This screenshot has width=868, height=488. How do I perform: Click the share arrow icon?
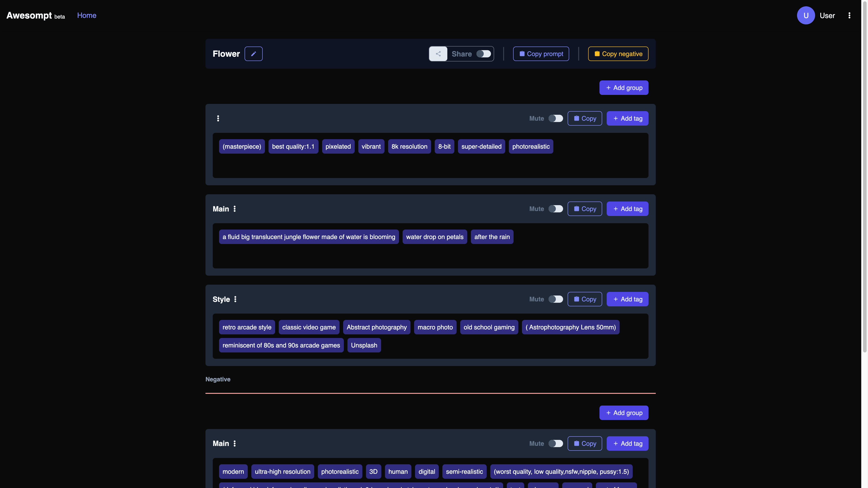[438, 54]
